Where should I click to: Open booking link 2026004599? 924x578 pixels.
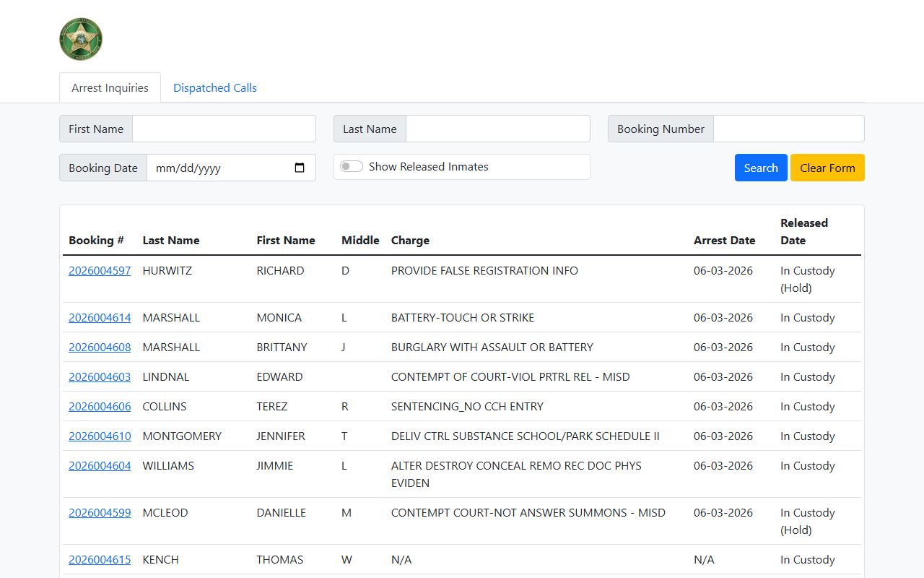pos(100,512)
